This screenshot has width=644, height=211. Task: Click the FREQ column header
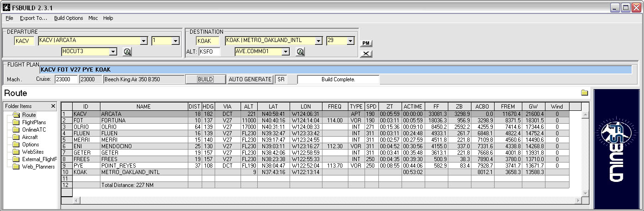(x=335, y=107)
